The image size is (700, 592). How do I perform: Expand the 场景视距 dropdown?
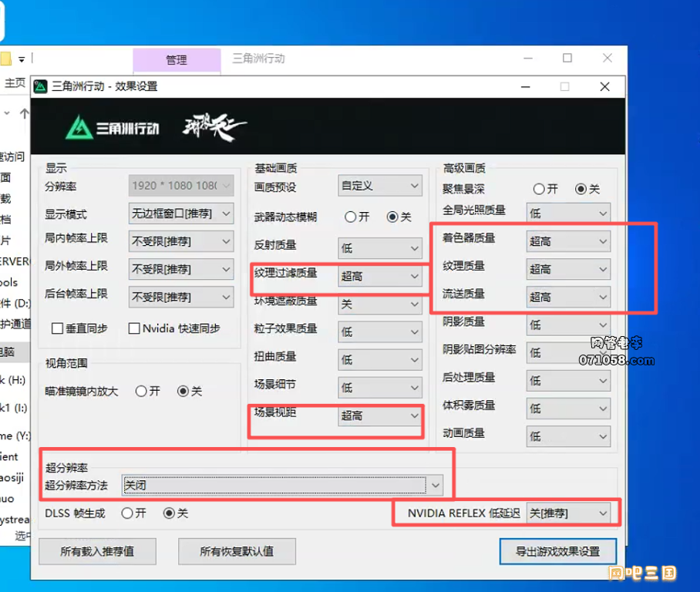pos(380,415)
